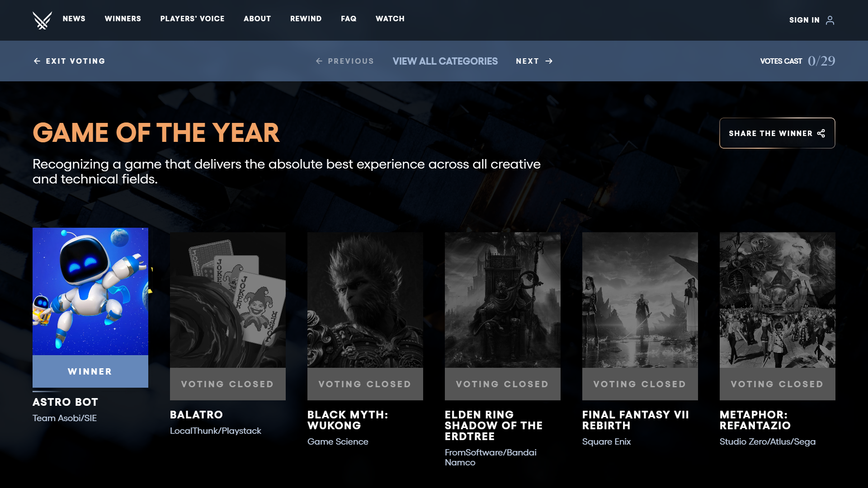Click the user profile icon
The image size is (868, 488).
click(x=830, y=20)
